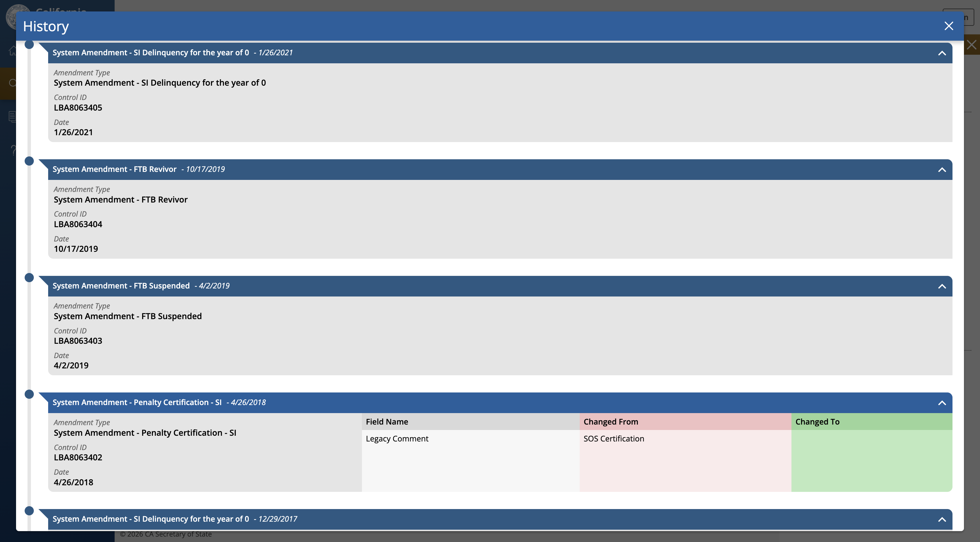The image size is (980, 542).
Task: Click the Changed From column header
Action: (685, 421)
